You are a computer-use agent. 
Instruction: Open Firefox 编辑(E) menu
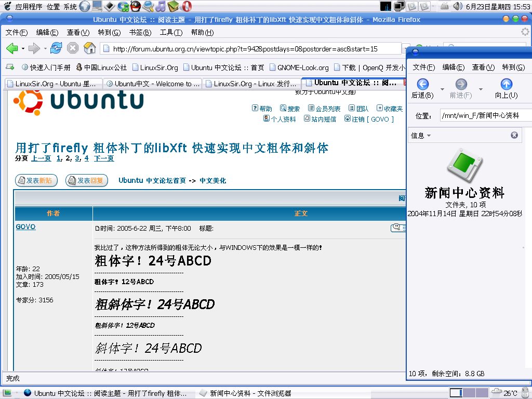(47, 32)
